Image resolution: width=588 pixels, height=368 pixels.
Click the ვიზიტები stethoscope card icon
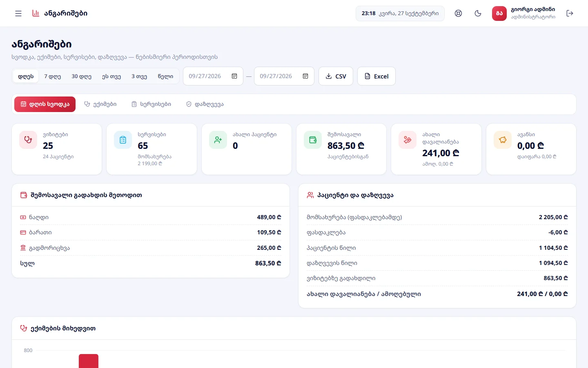(x=28, y=140)
